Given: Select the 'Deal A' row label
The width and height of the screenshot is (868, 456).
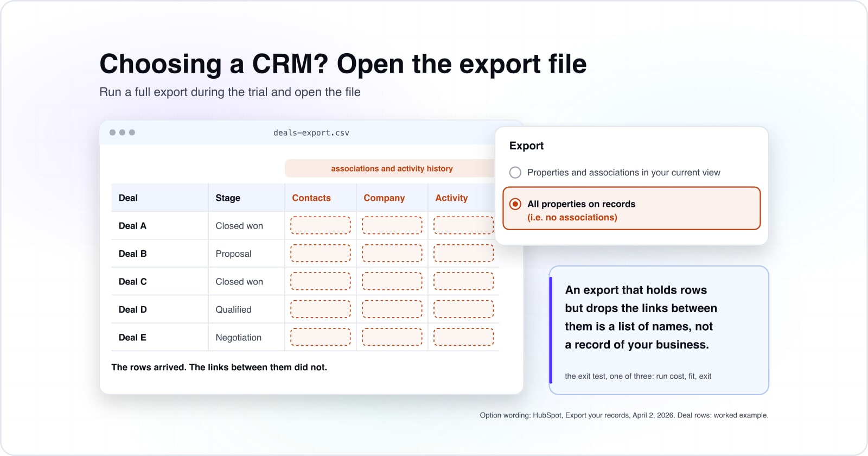Looking at the screenshot, I should [x=132, y=226].
